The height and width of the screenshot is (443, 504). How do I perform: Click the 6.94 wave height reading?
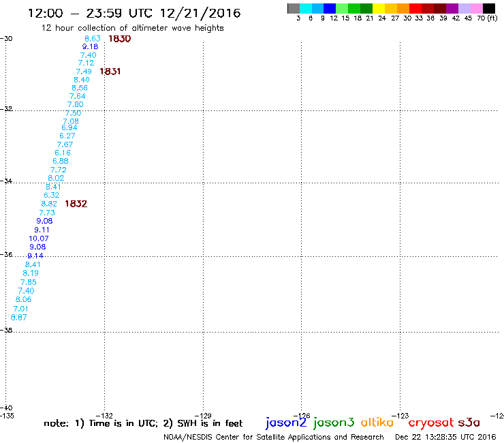69,127
